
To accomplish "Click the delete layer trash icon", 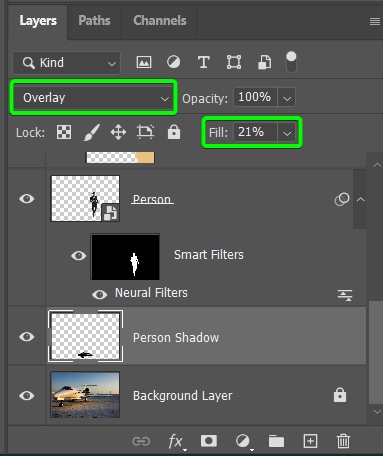I will pyautogui.click(x=343, y=441).
